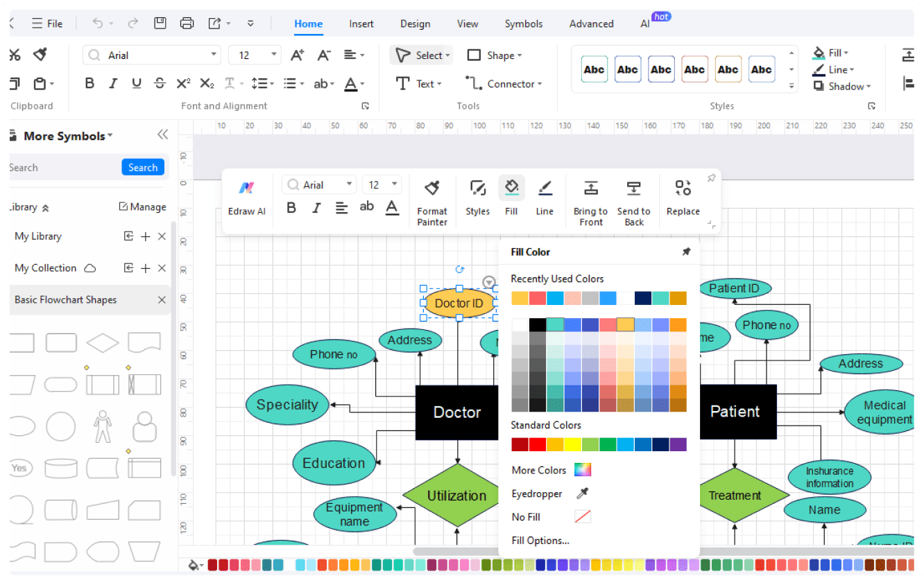924x585 pixels.
Task: Open the Symbols menu tab
Action: pyautogui.click(x=524, y=23)
